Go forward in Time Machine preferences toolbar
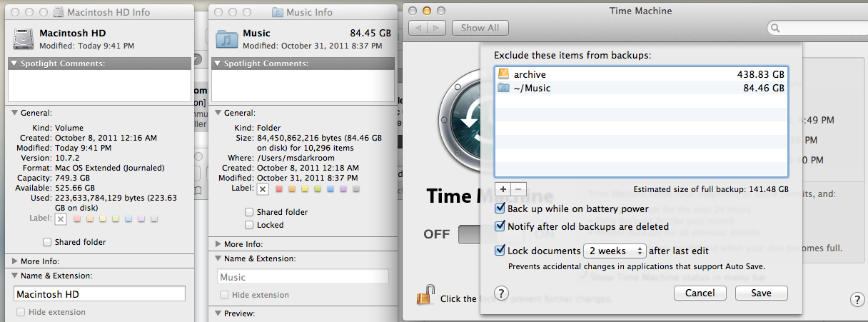 point(437,28)
